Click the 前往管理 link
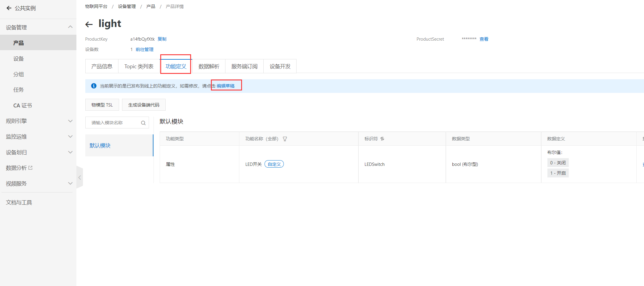This screenshot has width=644, height=286. [145, 49]
